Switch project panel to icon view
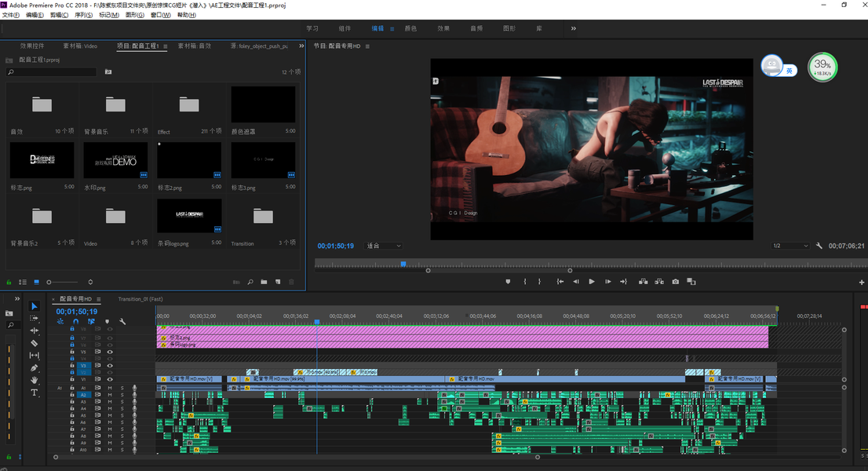 [37, 283]
